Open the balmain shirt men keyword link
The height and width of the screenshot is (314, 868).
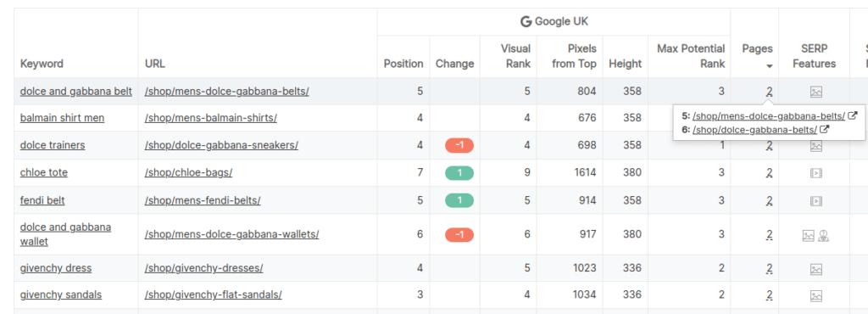[62, 118]
